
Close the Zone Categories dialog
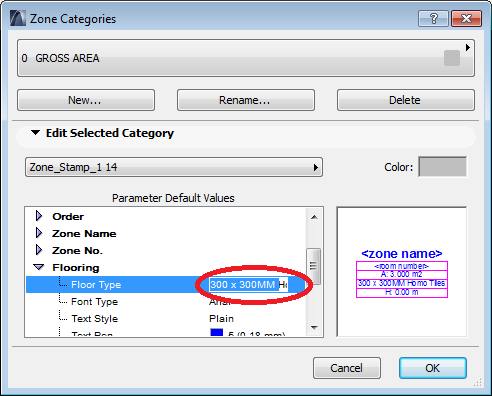tap(466, 18)
